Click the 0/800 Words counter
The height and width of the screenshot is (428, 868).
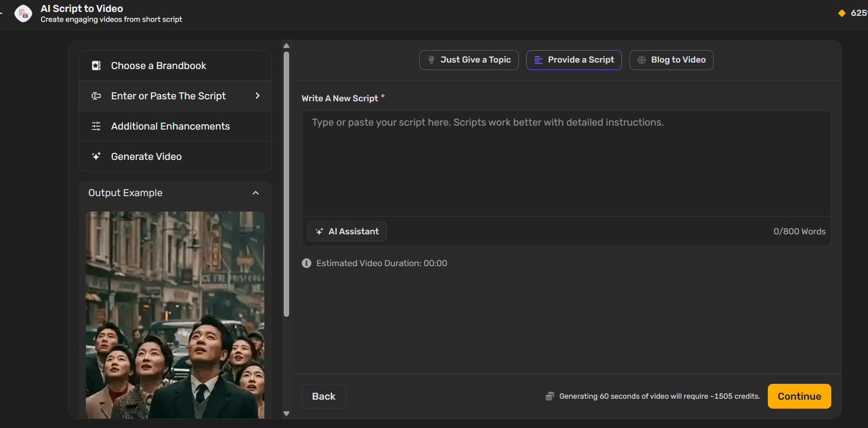(x=800, y=231)
